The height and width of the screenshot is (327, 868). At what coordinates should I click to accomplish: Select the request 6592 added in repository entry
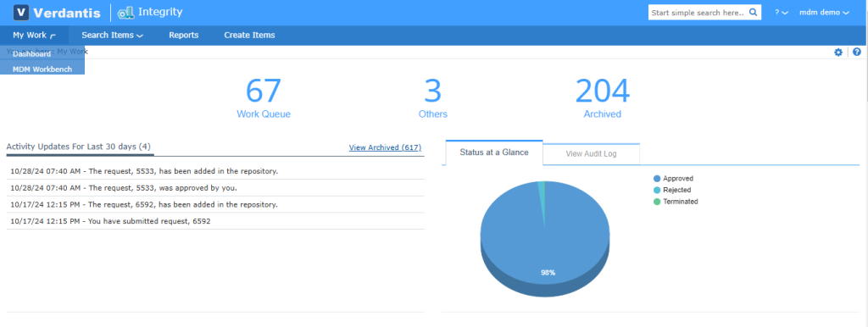tap(215, 204)
